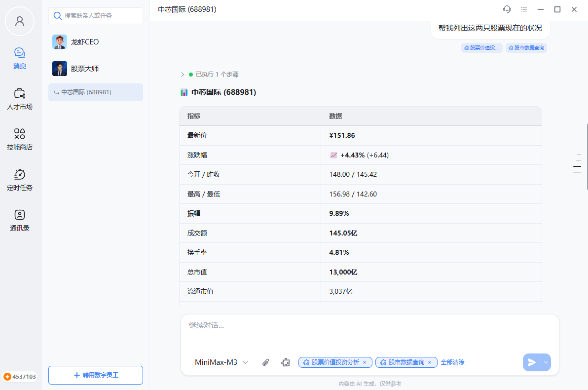Click the 股市数据查询 tag under user message
588x390 pixels.
[x=526, y=48]
